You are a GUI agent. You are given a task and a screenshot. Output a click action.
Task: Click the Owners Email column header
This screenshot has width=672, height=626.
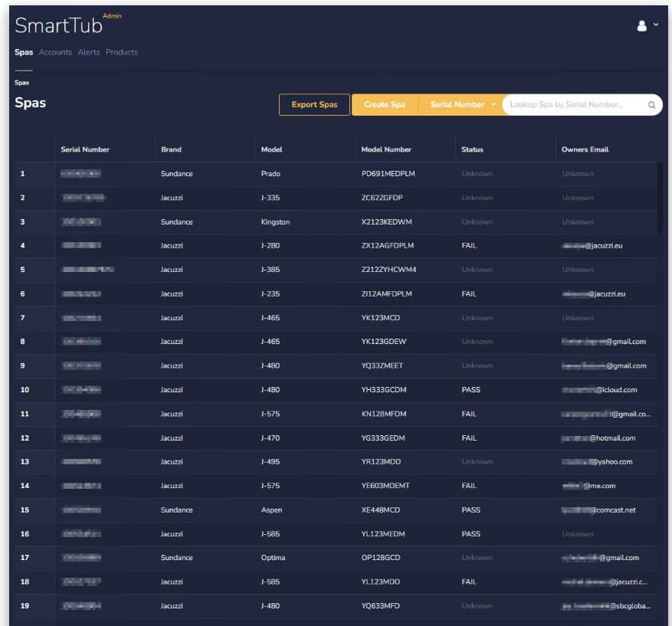585,149
